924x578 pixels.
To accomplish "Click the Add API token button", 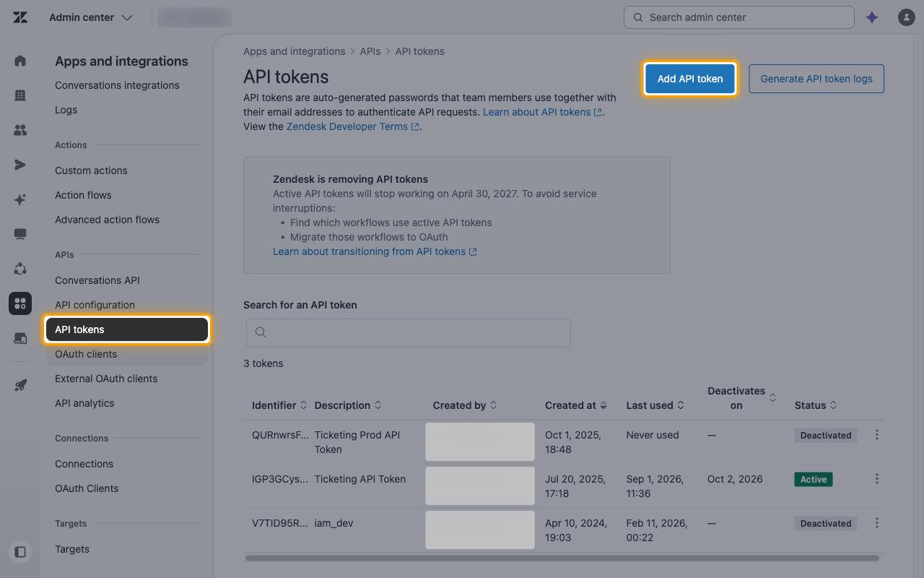I will (690, 79).
